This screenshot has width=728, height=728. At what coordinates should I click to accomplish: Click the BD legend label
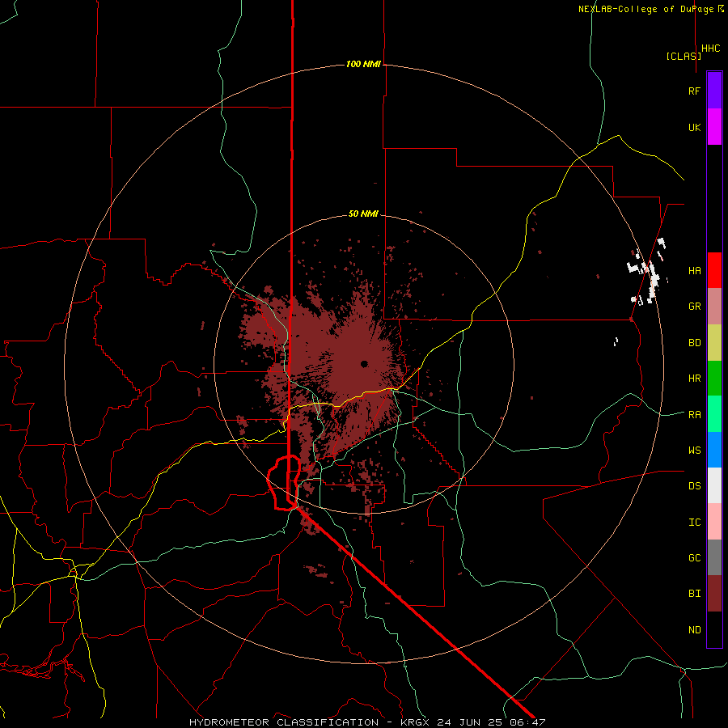point(694,343)
